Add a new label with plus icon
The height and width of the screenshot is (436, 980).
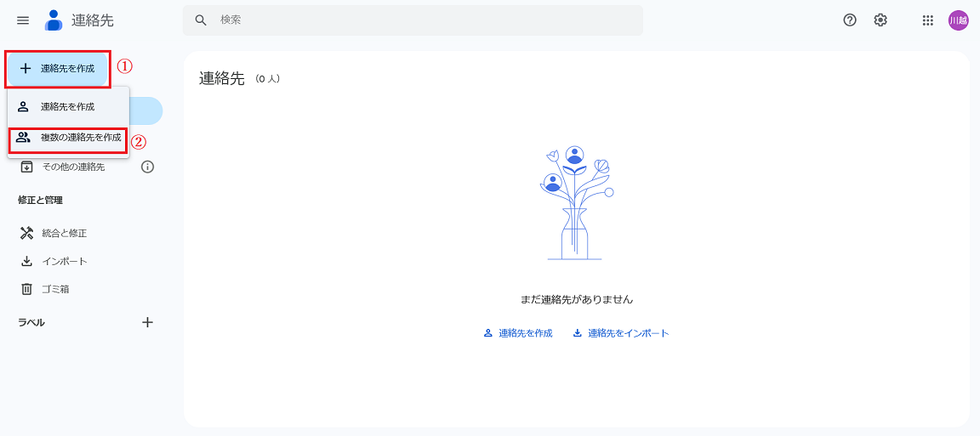click(147, 322)
